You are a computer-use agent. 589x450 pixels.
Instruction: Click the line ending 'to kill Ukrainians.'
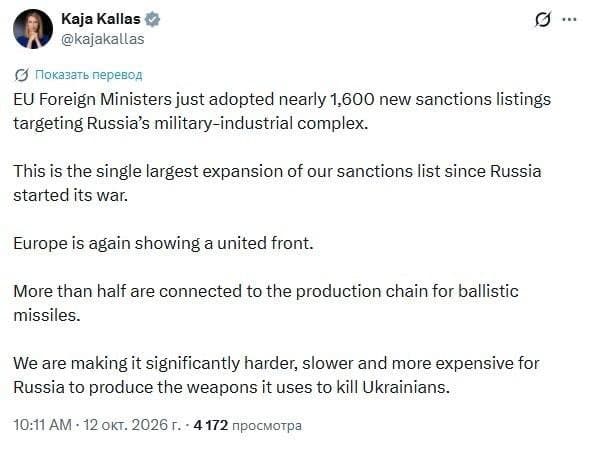[x=231, y=387]
